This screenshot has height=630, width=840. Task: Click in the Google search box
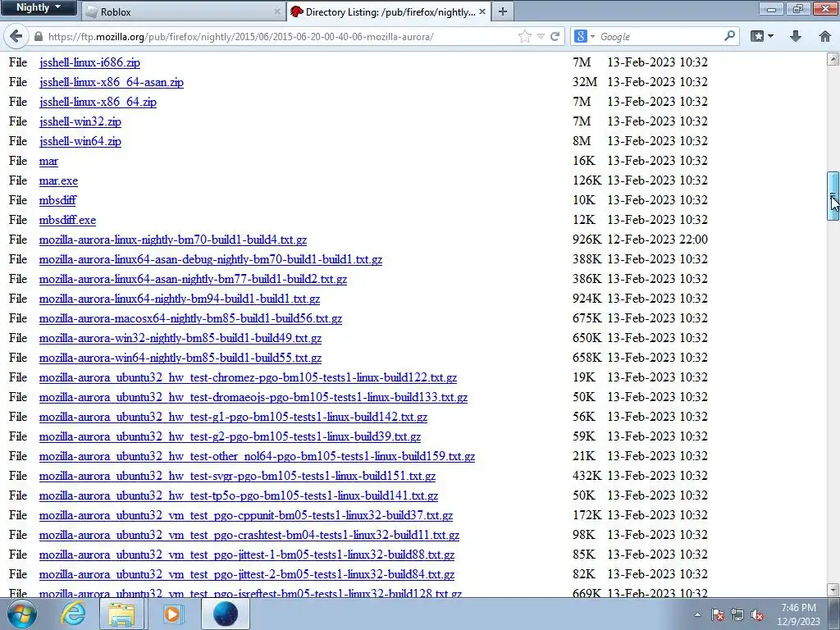pos(659,36)
